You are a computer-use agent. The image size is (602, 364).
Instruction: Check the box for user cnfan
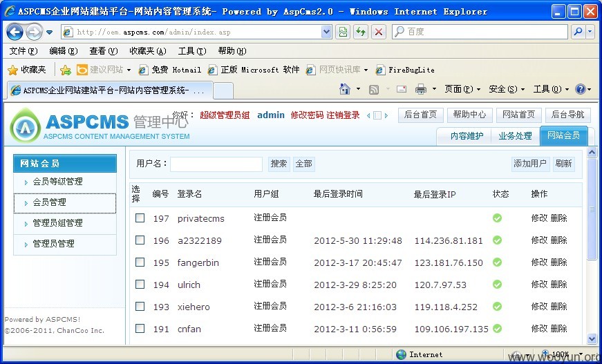pyautogui.click(x=140, y=329)
